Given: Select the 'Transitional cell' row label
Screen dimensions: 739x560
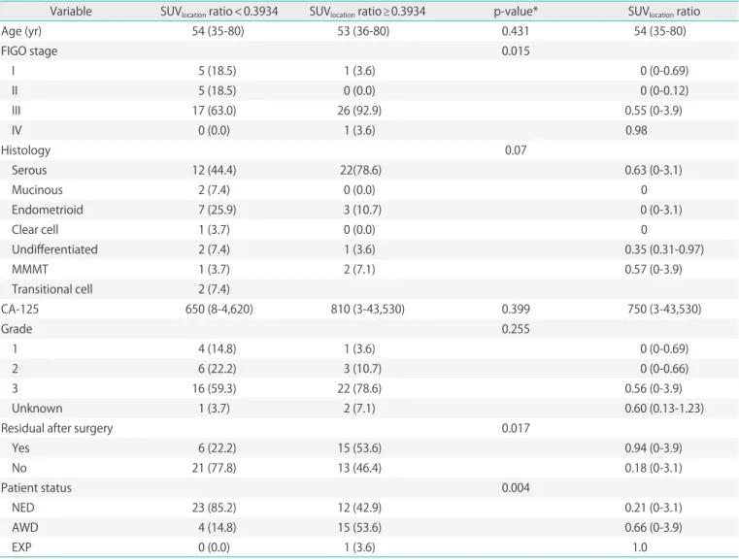Looking at the screenshot, I should point(51,289).
